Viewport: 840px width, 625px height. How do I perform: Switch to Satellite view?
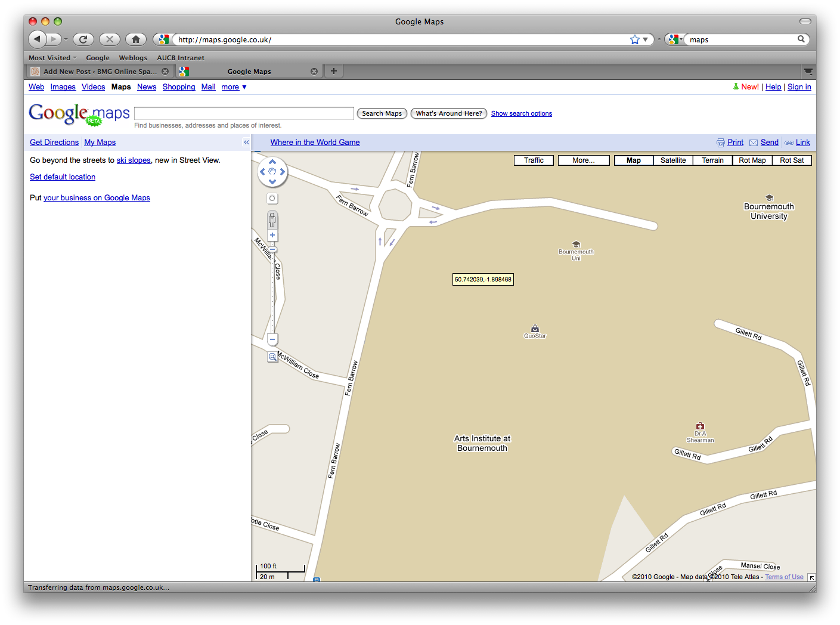tap(673, 160)
